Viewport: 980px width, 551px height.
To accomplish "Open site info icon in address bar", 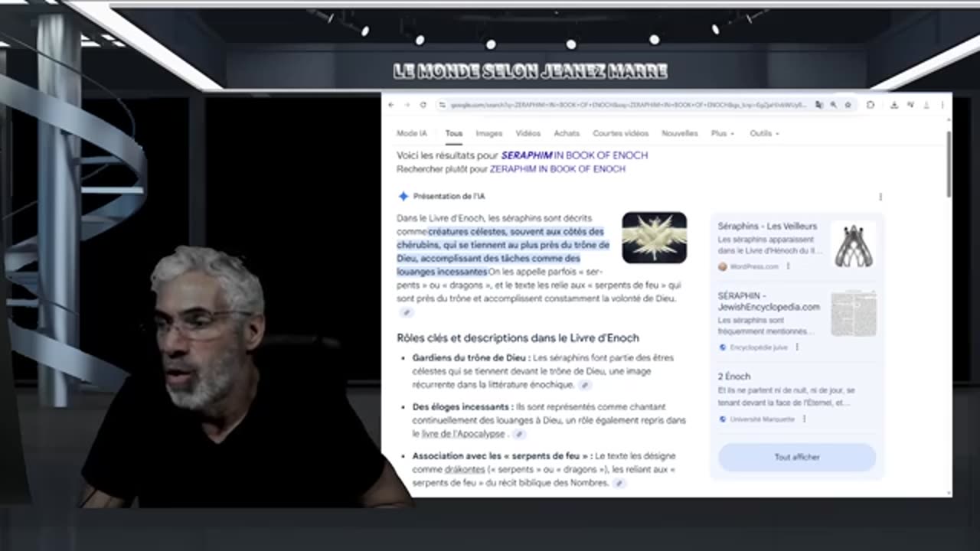I will coord(443,105).
